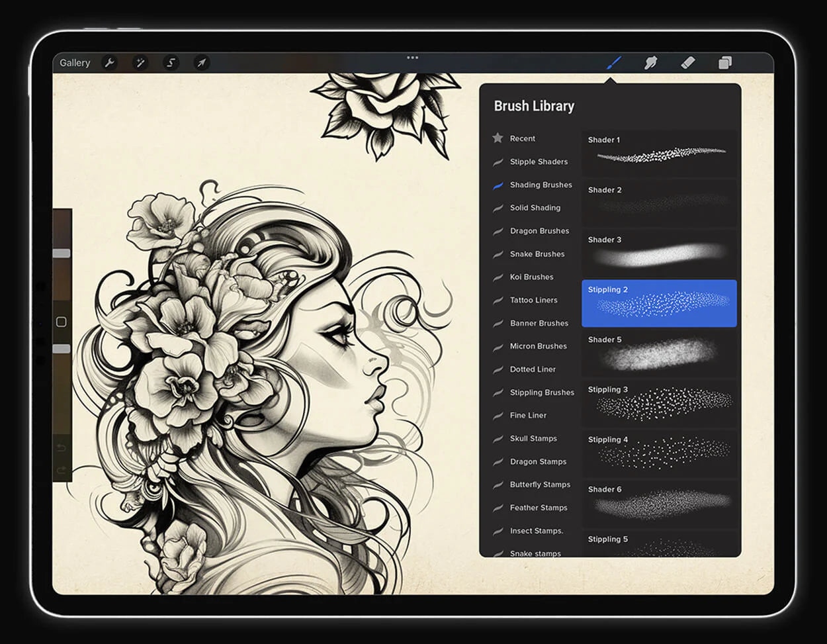Open the Adjustments magic wand menu
The width and height of the screenshot is (827, 644).
[x=140, y=63]
